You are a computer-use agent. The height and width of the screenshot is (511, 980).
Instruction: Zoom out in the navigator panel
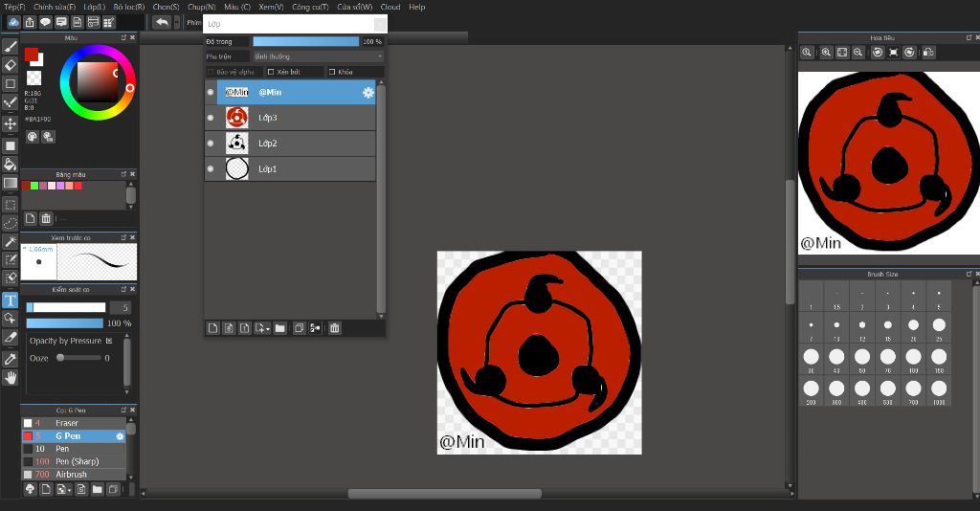point(858,53)
